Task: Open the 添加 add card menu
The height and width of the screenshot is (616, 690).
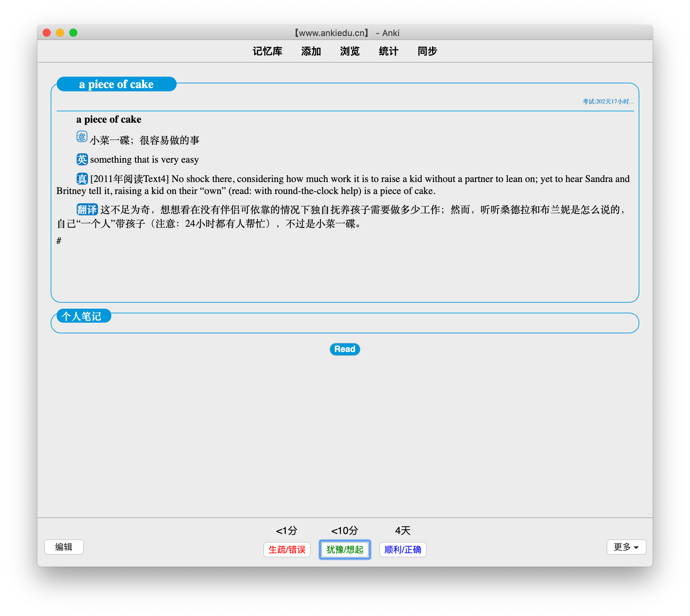Action: [311, 51]
